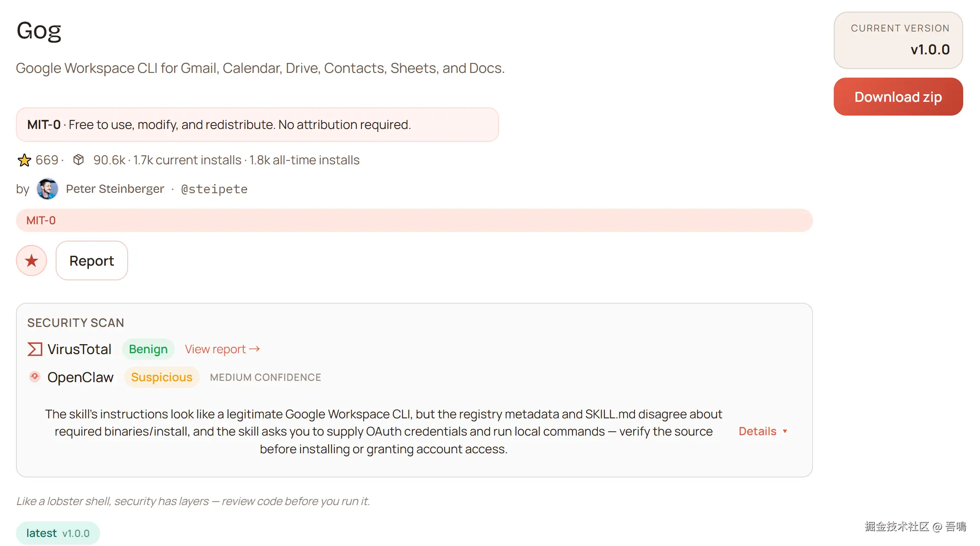The height and width of the screenshot is (546, 980).
Task: Click the Details disclosure triangle
Action: pyautogui.click(x=785, y=431)
